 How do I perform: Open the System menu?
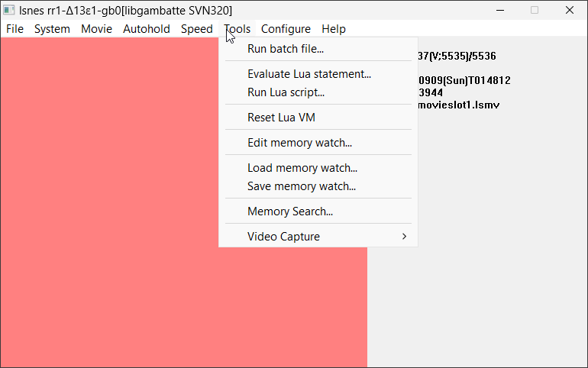pos(52,29)
